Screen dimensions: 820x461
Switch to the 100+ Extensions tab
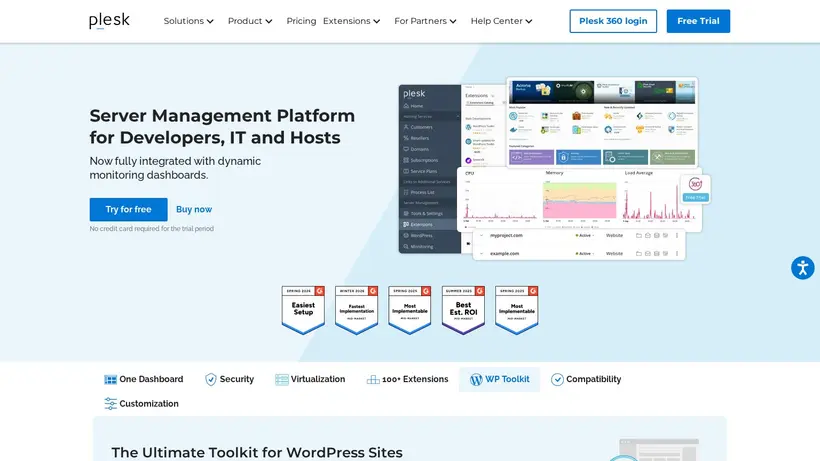point(407,379)
